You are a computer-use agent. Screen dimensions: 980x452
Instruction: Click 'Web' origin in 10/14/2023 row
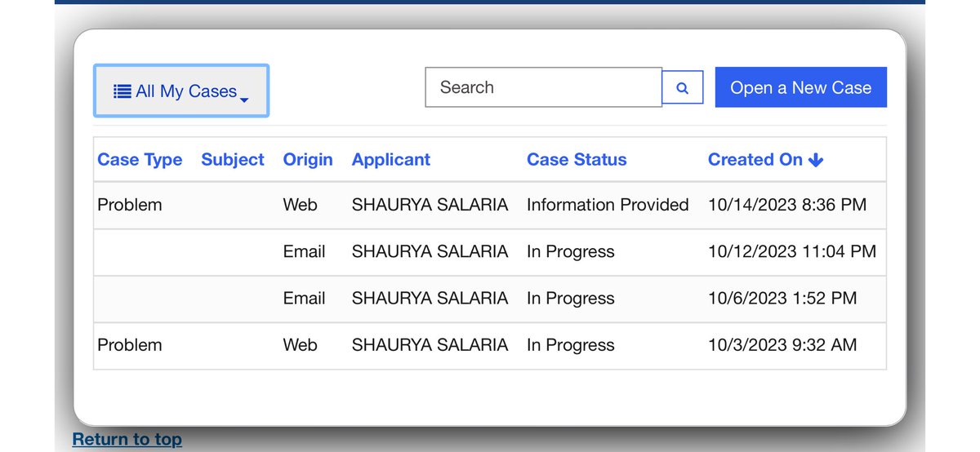pyautogui.click(x=300, y=205)
